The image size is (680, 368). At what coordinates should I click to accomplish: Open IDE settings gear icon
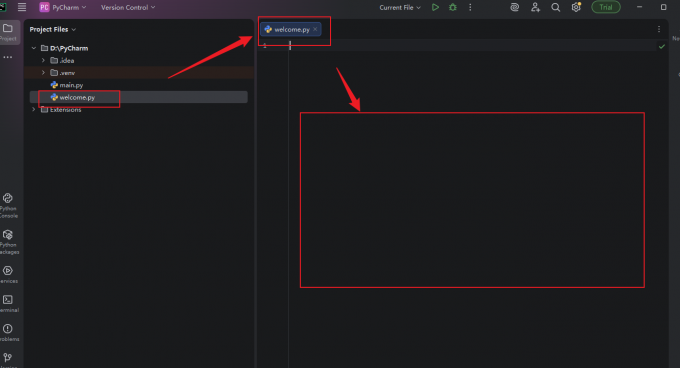point(576,7)
